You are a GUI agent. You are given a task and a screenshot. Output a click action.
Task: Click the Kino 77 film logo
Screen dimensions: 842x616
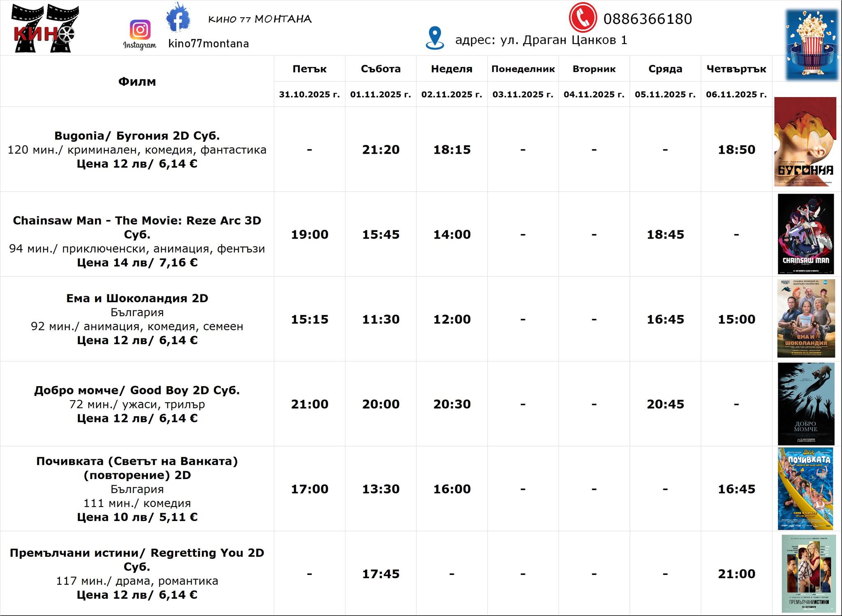(x=44, y=28)
